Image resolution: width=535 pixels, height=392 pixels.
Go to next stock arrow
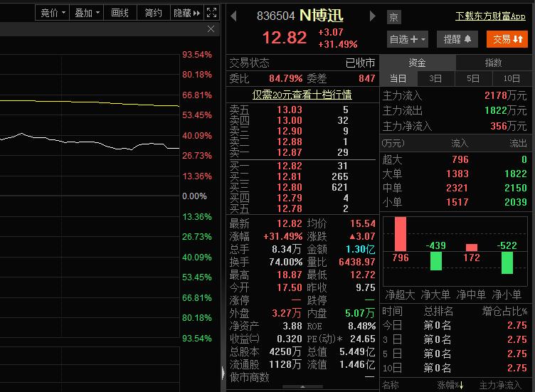pyautogui.click(x=372, y=16)
